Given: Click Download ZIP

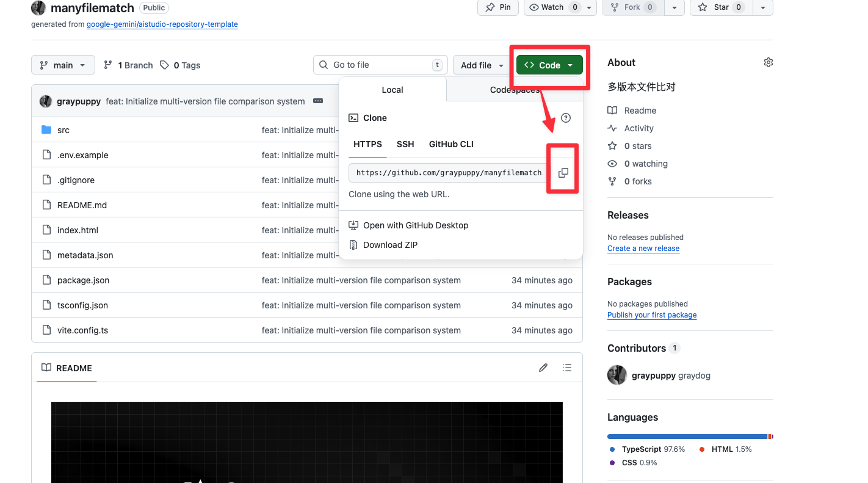Looking at the screenshot, I should click(x=390, y=245).
